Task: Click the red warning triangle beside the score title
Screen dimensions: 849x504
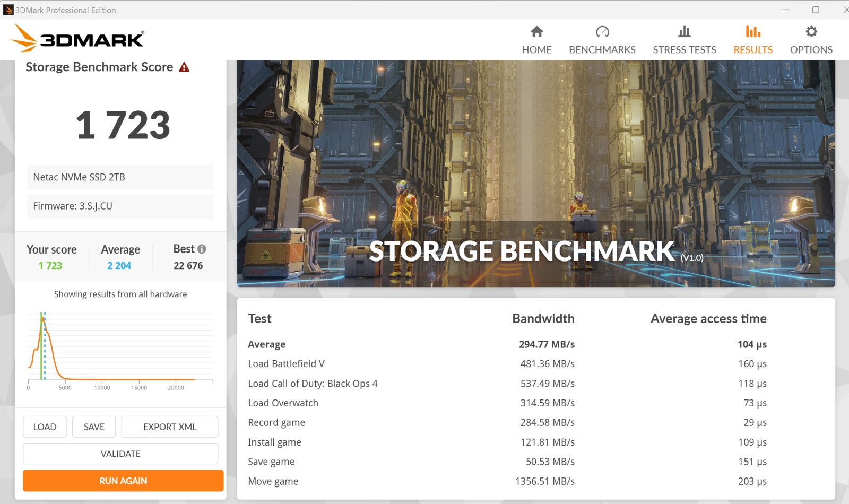Action: (184, 67)
